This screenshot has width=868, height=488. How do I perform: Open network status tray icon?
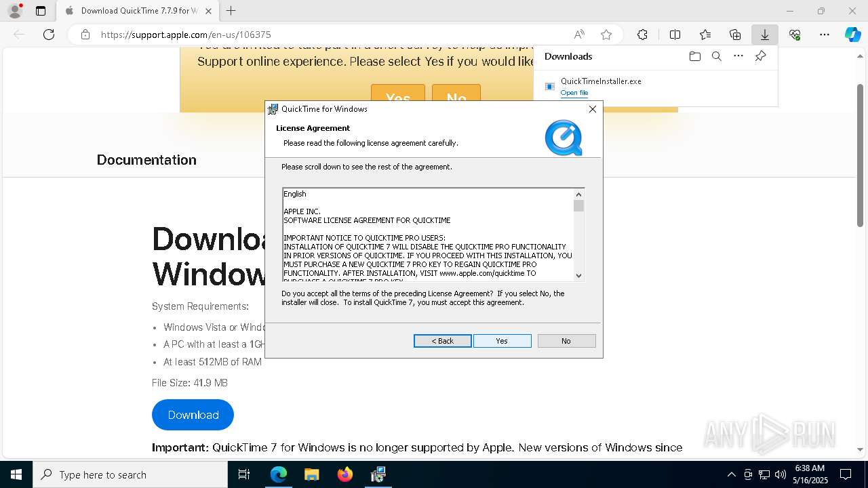coord(764,474)
